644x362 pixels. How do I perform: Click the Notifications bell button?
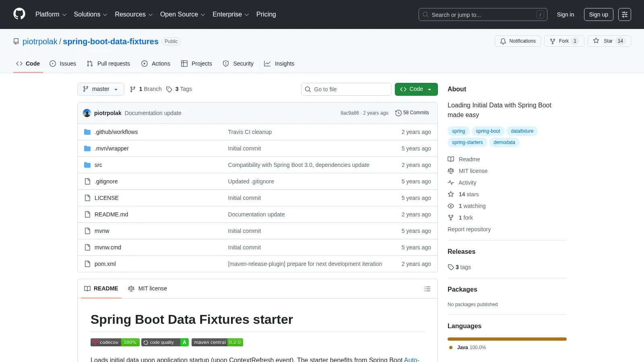[x=518, y=41]
